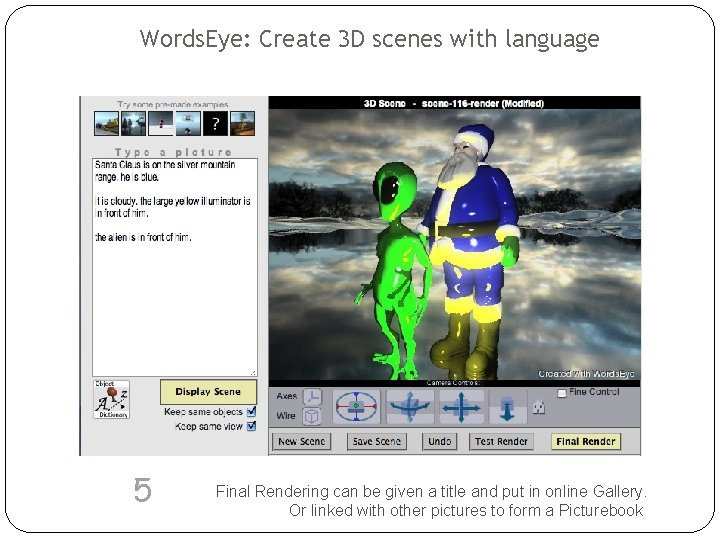Start a New Scene
720x540 pixels.
pos(302,441)
